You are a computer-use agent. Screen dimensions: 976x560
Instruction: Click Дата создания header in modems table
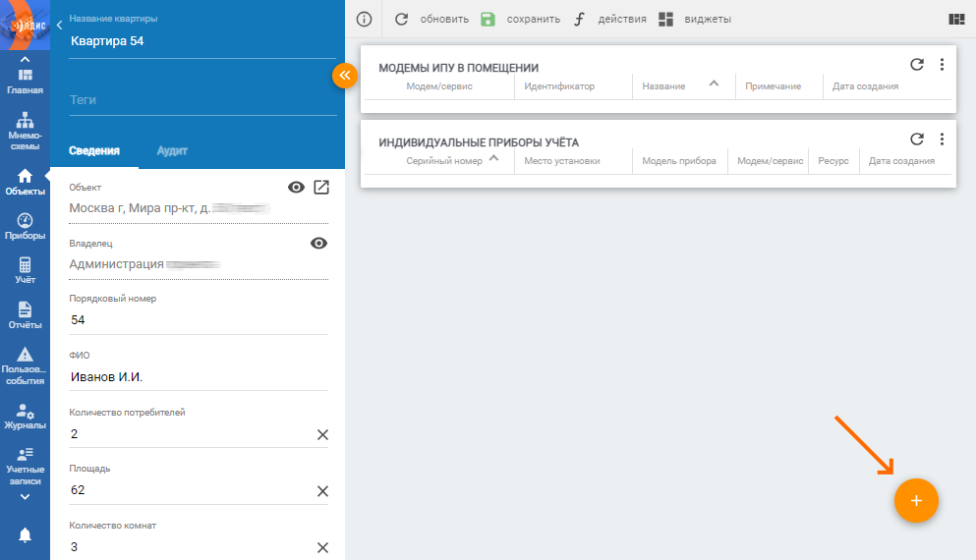[x=865, y=86]
